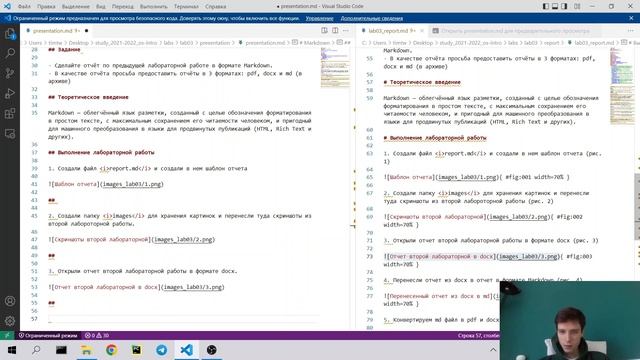Open images_lab03/1.png link in left editor
The image size is (640, 360).
point(132,184)
